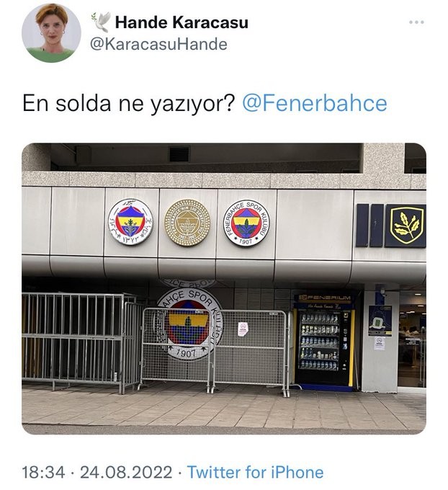This screenshot has height=490, width=448.
Task: Click the dark vertical panels near shield logo
Action: [x=369, y=226]
